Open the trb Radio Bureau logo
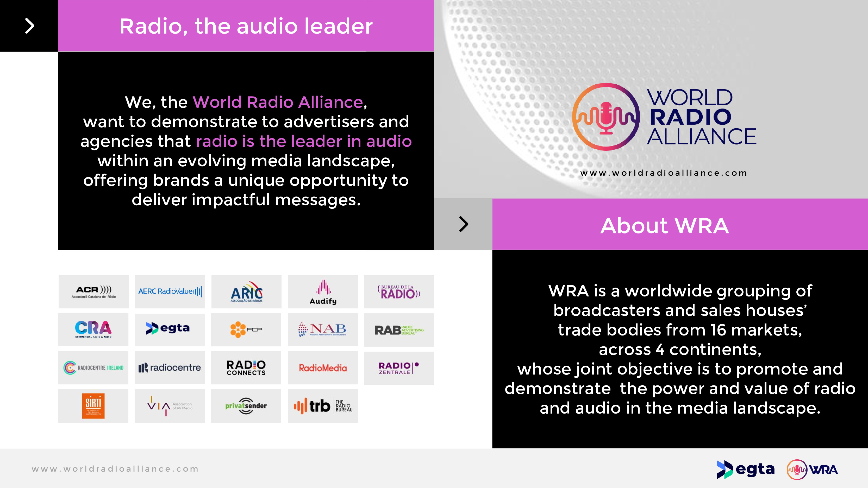The width and height of the screenshot is (868, 488). pyautogui.click(x=323, y=406)
